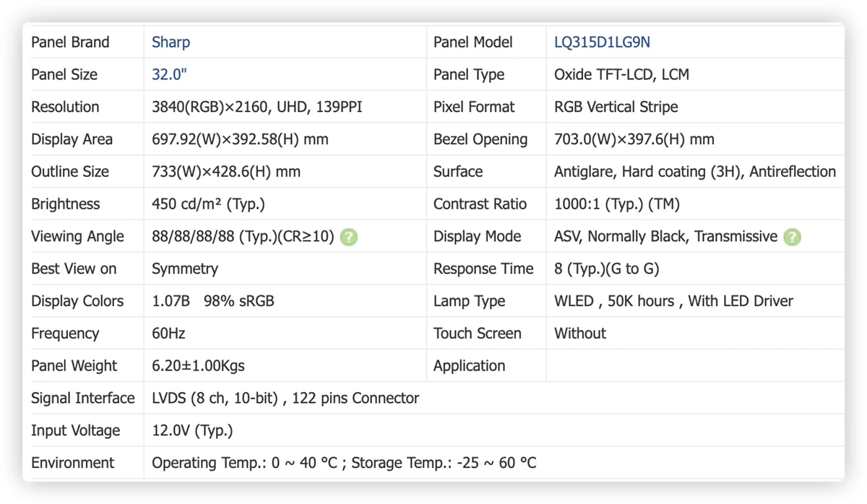The image size is (867, 504).
Task: Select the operating and storage temperature text
Action: [344, 463]
